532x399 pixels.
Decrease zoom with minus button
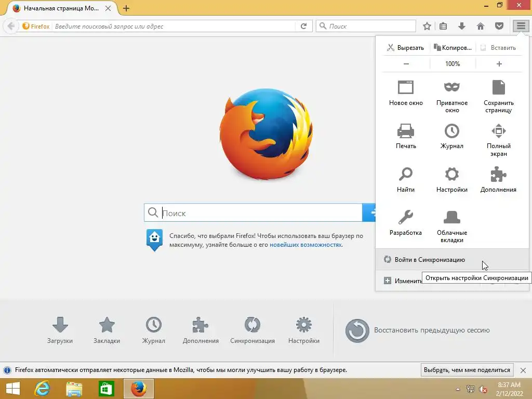coord(406,64)
